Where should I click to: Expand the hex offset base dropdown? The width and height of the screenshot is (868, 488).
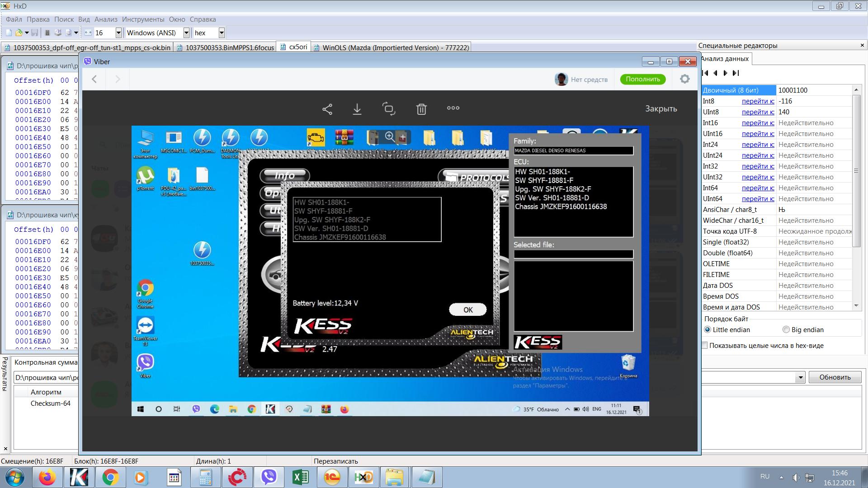point(222,33)
